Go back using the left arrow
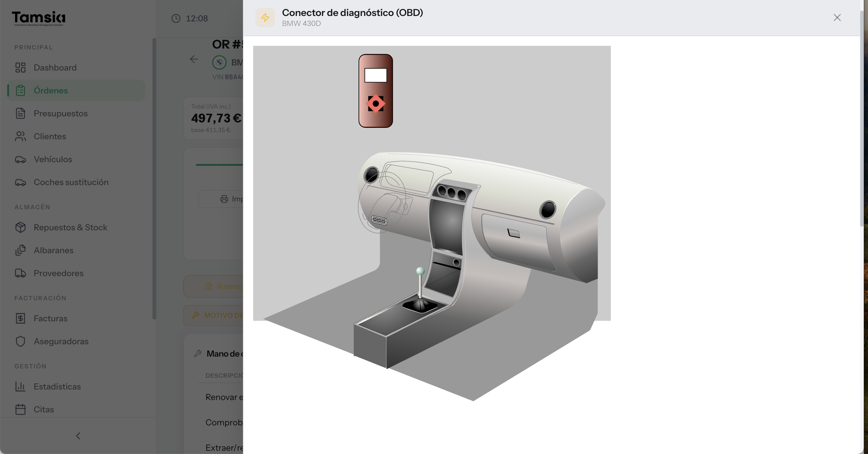The image size is (868, 454). (x=194, y=59)
